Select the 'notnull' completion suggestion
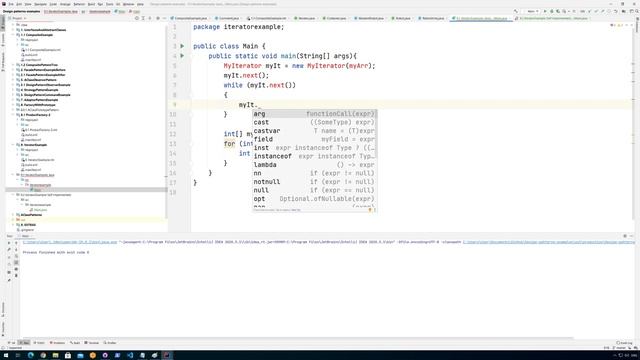The width and height of the screenshot is (640, 360). (x=314, y=182)
